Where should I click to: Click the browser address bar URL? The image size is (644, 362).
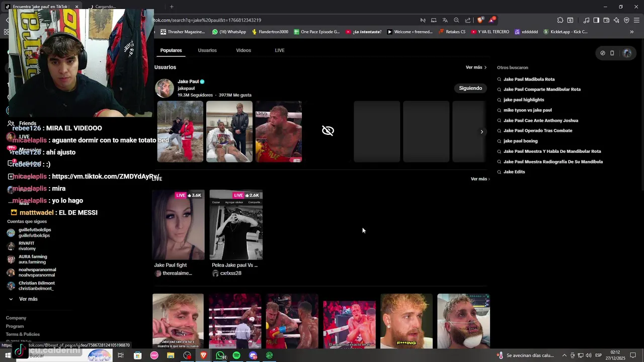click(x=207, y=20)
